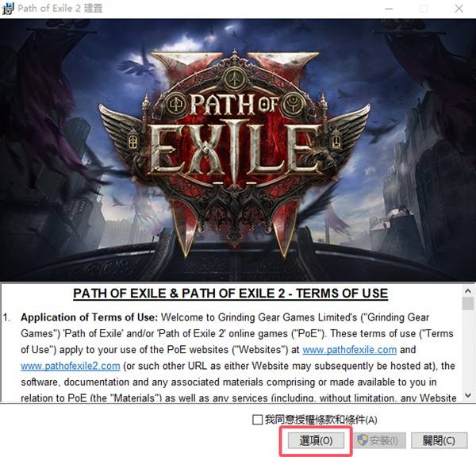Close the installer with the title bar X

click(459, 9)
